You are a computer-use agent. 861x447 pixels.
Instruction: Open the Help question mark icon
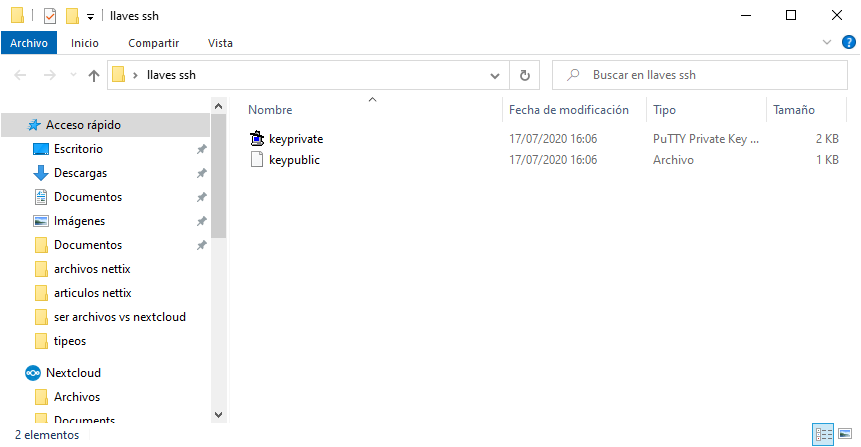tap(848, 42)
